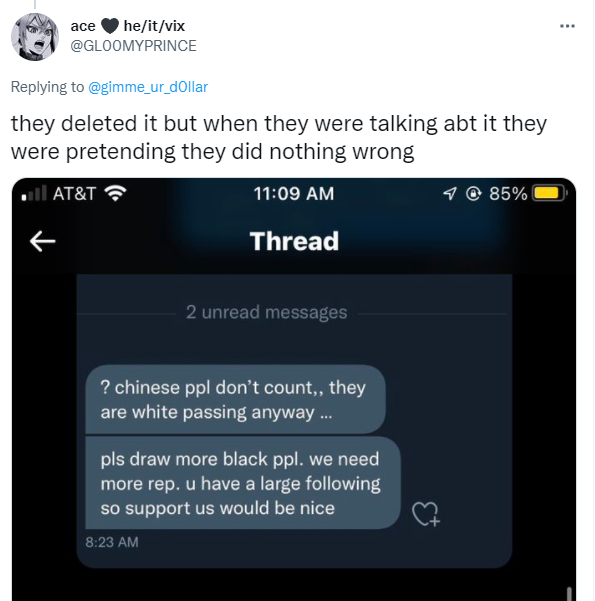595x601 pixels.
Task: Click ace's profile avatar picture
Action: pyautogui.click(x=35, y=37)
